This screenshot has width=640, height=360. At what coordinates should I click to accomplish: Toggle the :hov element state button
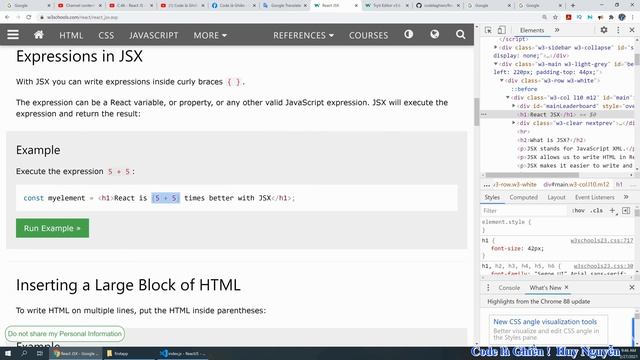coord(578,211)
